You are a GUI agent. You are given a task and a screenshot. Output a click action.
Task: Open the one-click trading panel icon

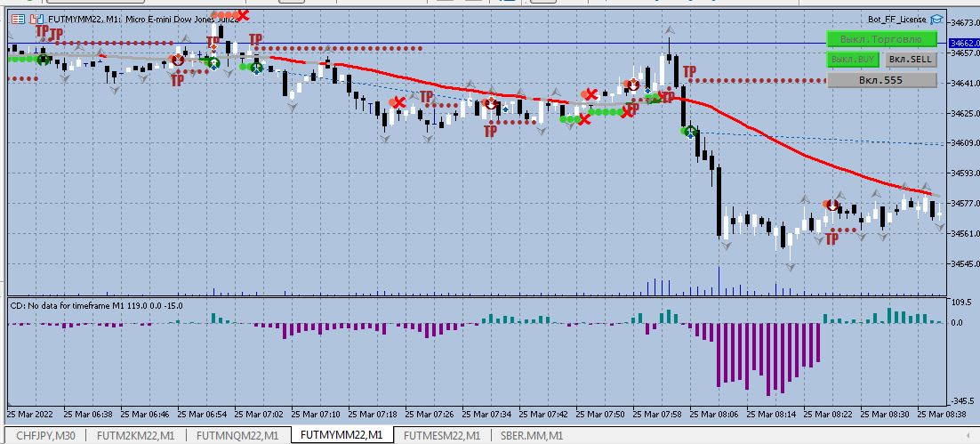[18, 20]
